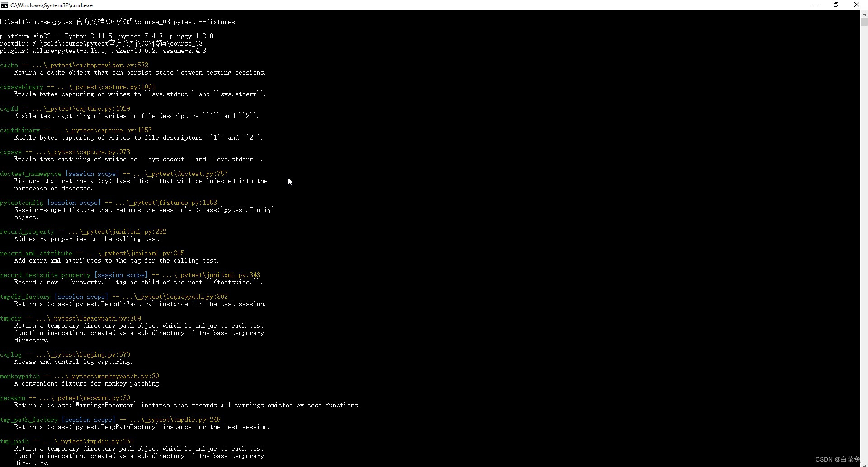868x467 pixels.
Task: Click 'pytest.TempPathFactory instance' description line
Action: point(142,427)
